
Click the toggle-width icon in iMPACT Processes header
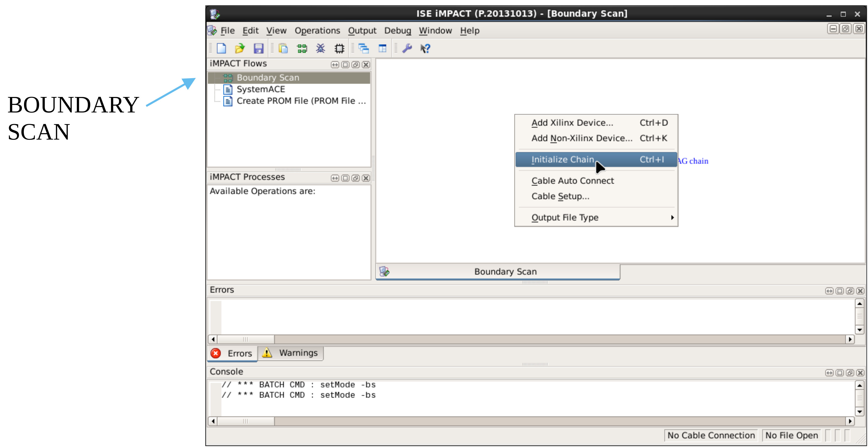pos(335,178)
